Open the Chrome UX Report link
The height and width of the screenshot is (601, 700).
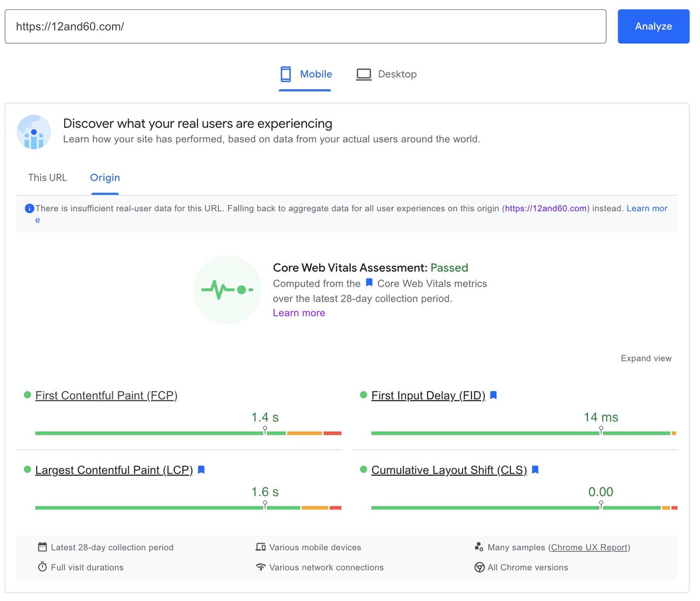coord(589,547)
